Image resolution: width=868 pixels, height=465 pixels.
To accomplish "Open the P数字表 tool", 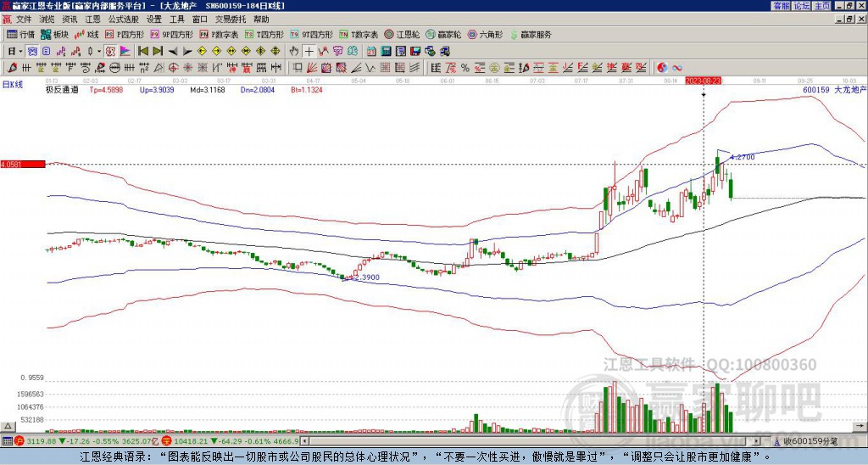I will (220, 34).
